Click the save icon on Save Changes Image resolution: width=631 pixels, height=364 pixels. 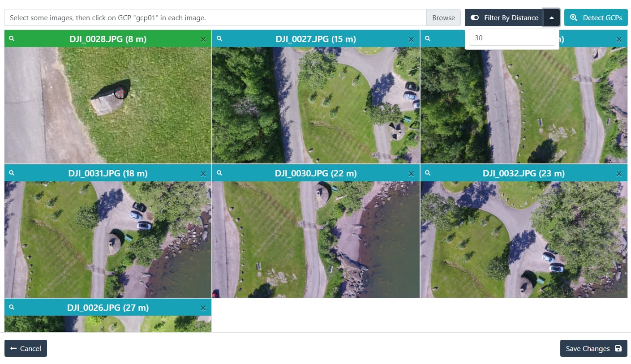(619, 348)
